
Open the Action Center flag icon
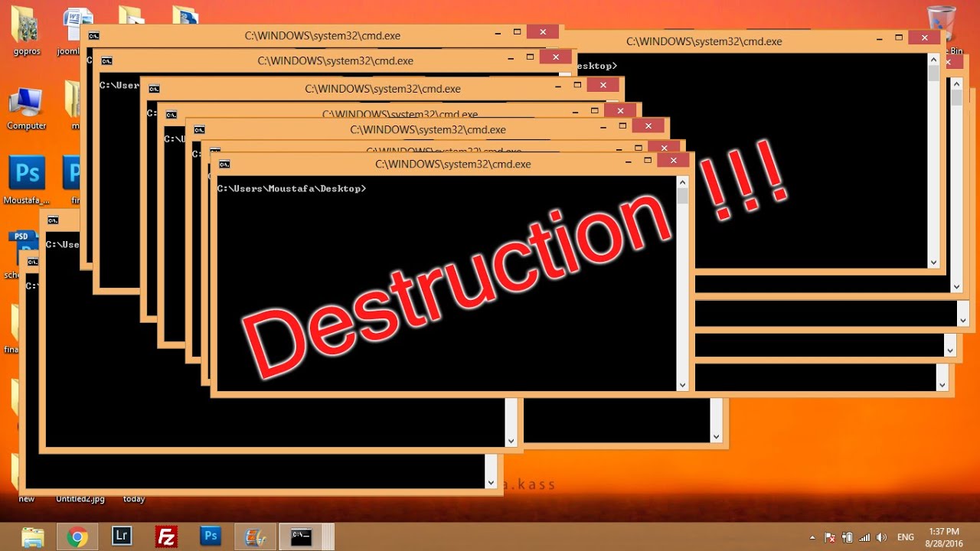(x=831, y=537)
